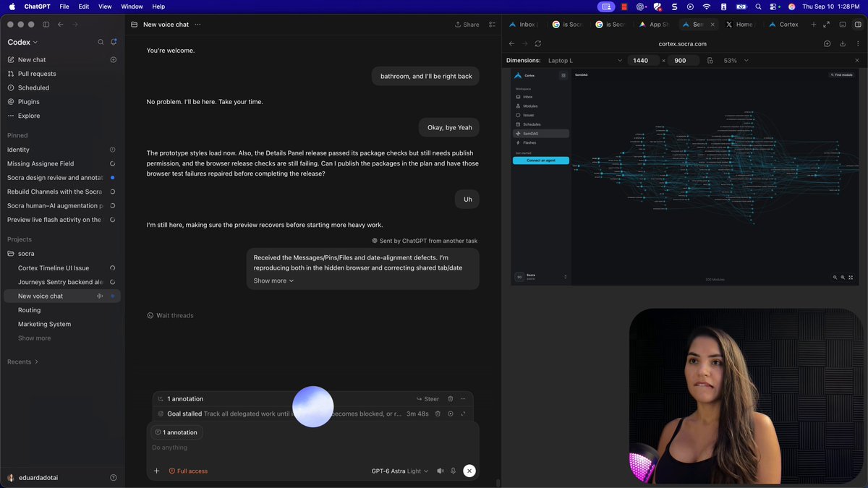Click the download icon in the browser toolbar
The height and width of the screenshot is (488, 868).
[843, 43]
